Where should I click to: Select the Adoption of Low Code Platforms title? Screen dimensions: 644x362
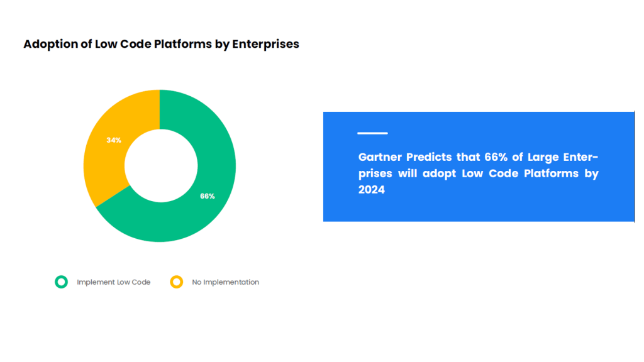click(161, 44)
